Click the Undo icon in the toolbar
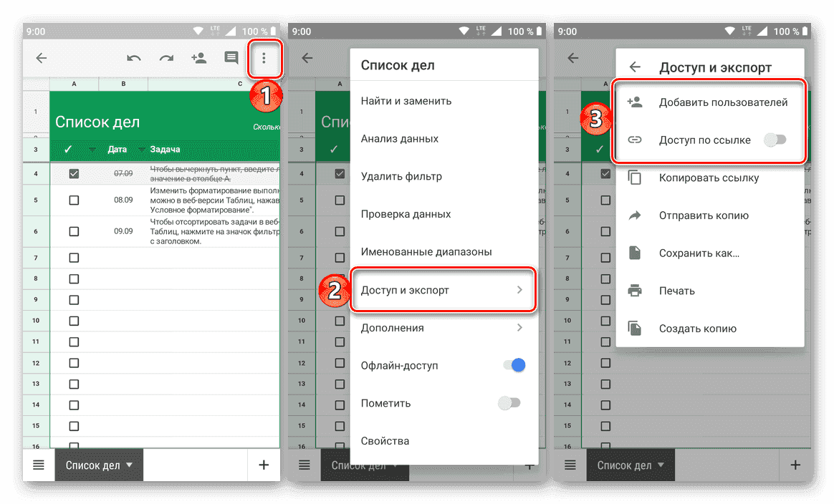The height and width of the screenshot is (504, 834). click(134, 59)
